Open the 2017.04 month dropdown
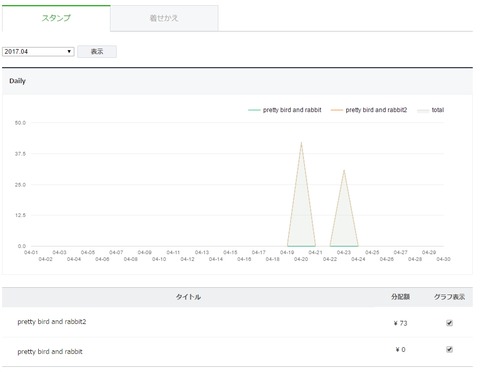This screenshot has height=372, width=480. pos(38,51)
